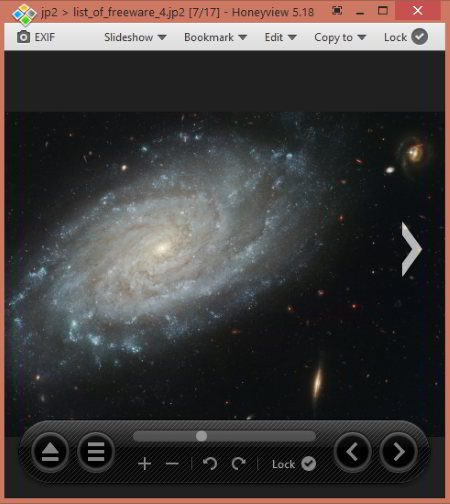Open the Copy to dropdown

click(340, 37)
